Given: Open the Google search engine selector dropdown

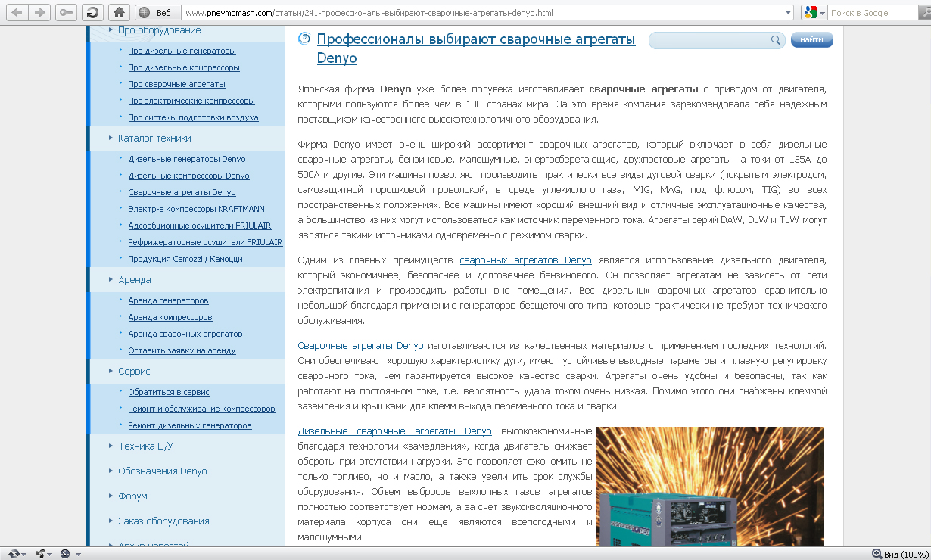Looking at the screenshot, I should coord(814,13).
